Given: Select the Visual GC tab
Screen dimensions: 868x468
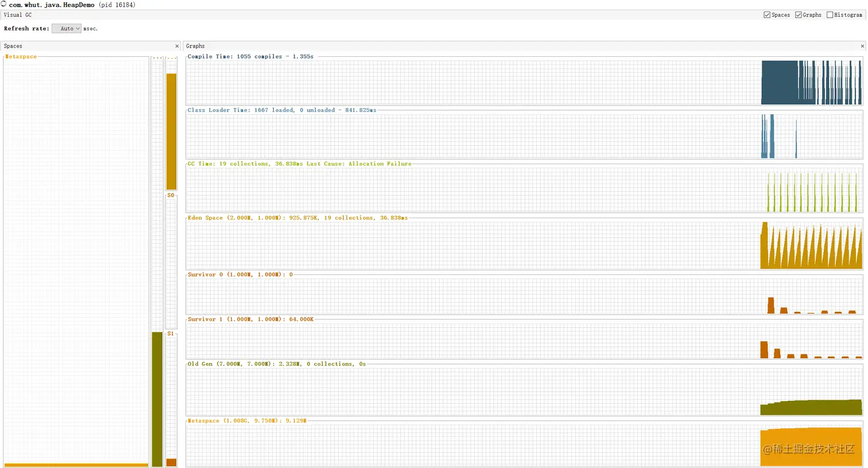Looking at the screenshot, I should point(18,15).
